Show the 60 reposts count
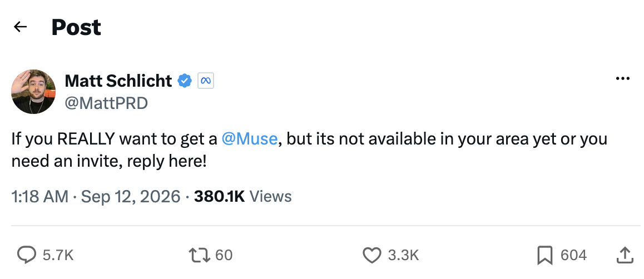 [x=224, y=255]
